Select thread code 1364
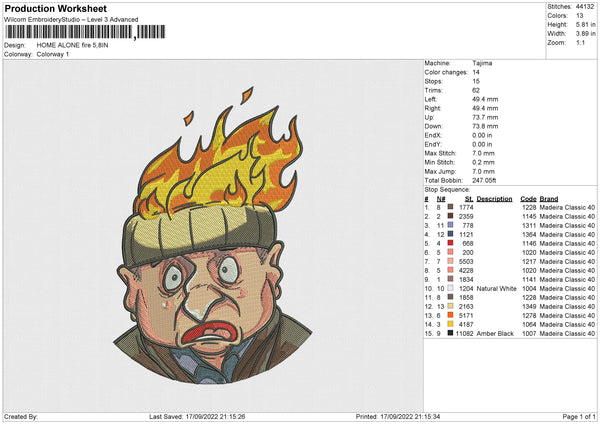 pyautogui.click(x=529, y=234)
